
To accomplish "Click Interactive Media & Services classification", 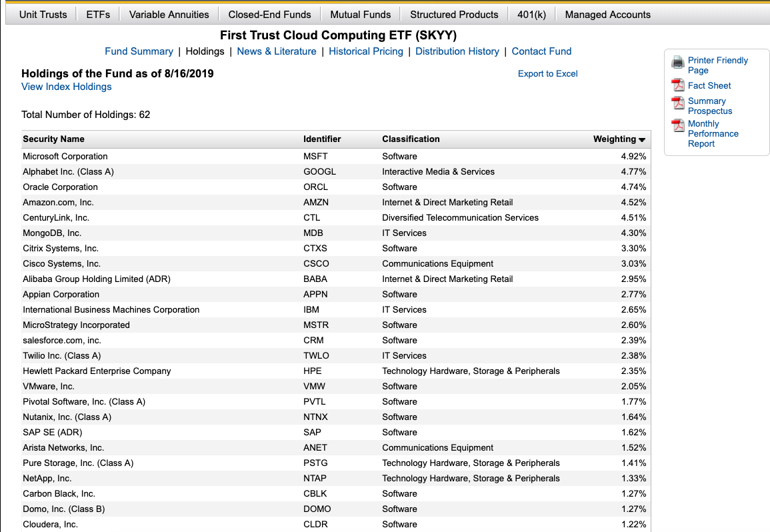I will click(438, 171).
